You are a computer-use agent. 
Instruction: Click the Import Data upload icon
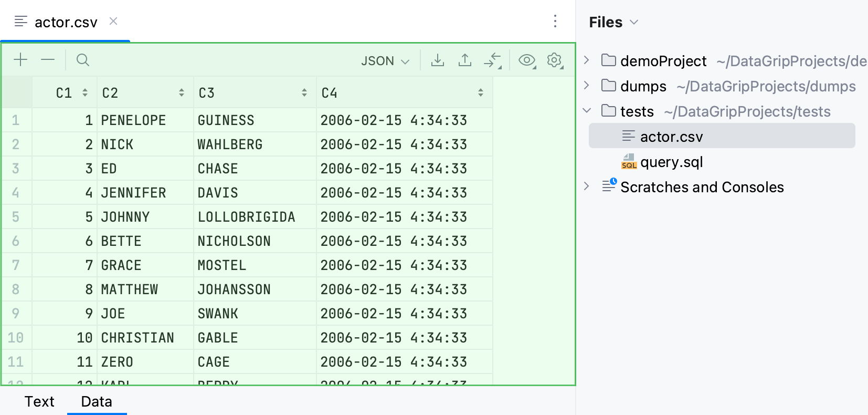click(464, 60)
